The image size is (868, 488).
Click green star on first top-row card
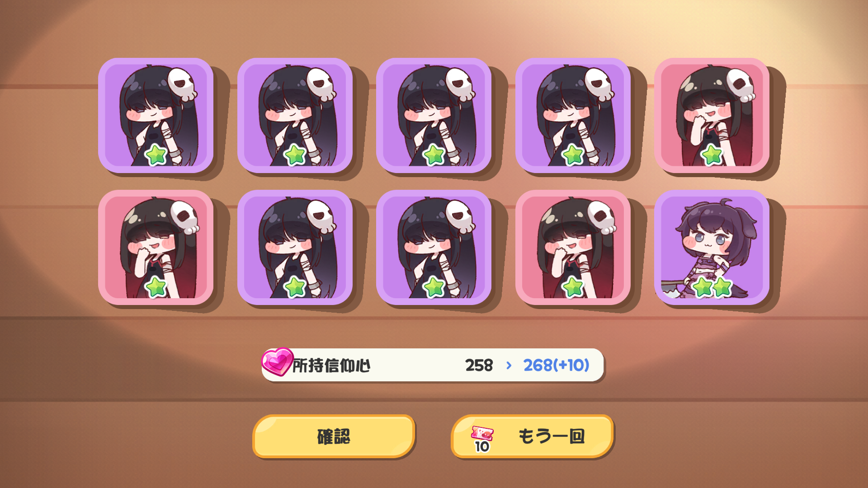156,155
